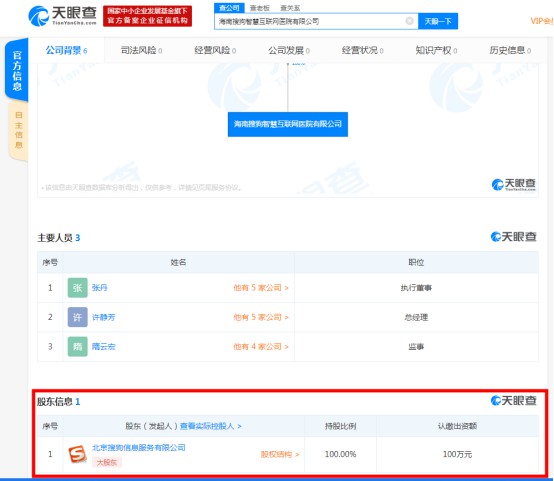Select the 官方信息 side tab
Image resolution: width=554 pixels, height=481 pixels.
tap(17, 70)
